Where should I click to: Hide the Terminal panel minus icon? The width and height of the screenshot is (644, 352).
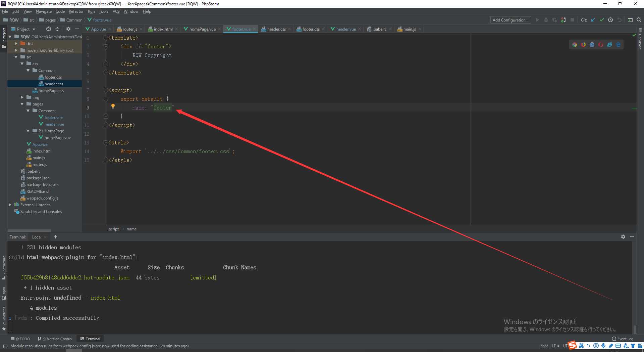tap(632, 237)
